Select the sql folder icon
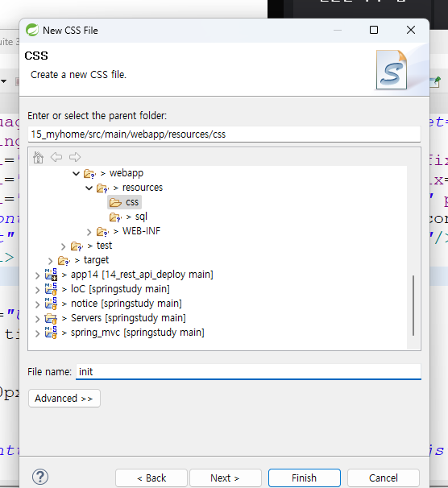Image resolution: width=448 pixels, height=488 pixels. point(115,217)
